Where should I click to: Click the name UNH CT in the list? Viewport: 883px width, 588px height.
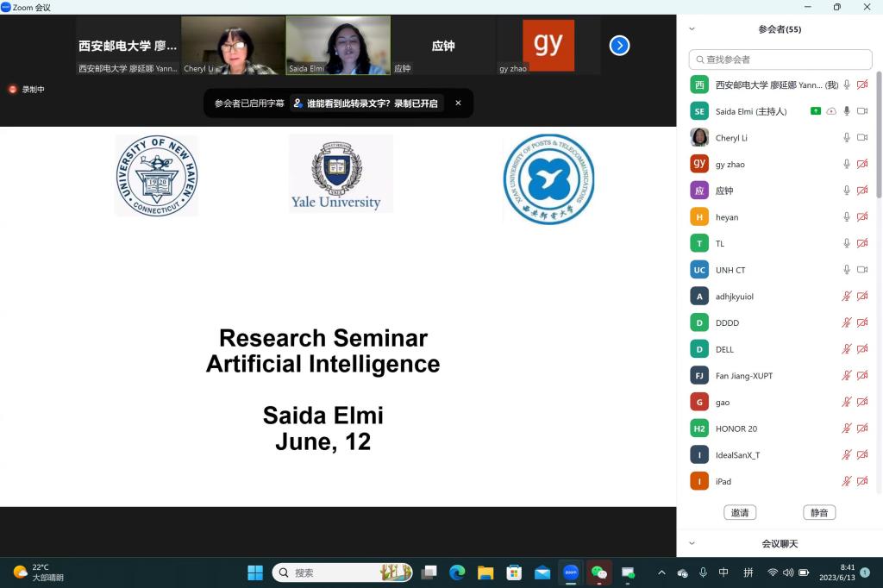730,270
